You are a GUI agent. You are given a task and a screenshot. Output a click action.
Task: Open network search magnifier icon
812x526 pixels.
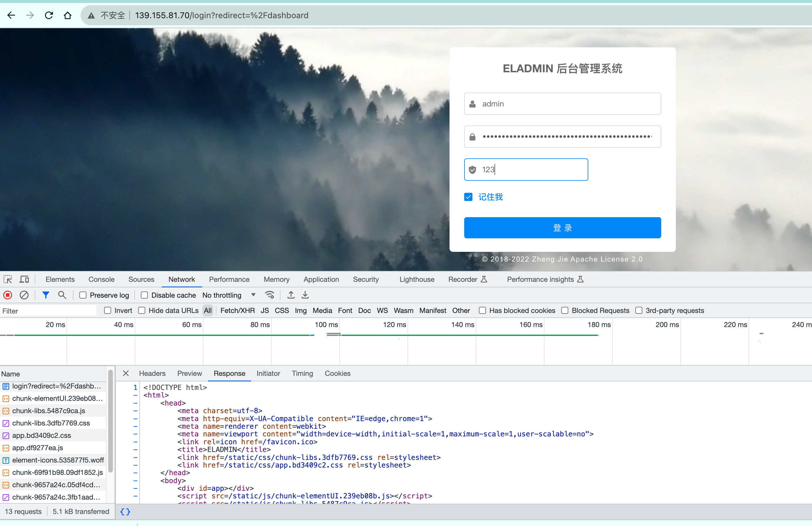[62, 295]
